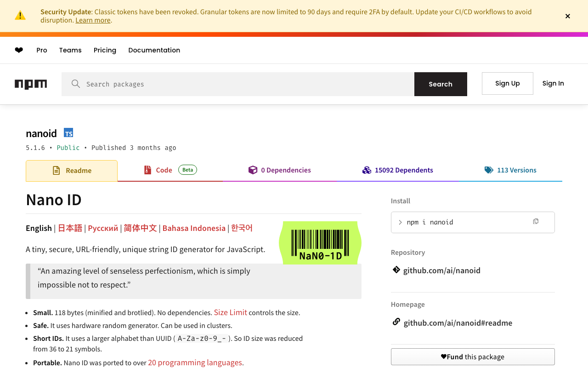This screenshot has height=368, width=588.
Task: Click the Code tab file icon
Action: pos(147,170)
